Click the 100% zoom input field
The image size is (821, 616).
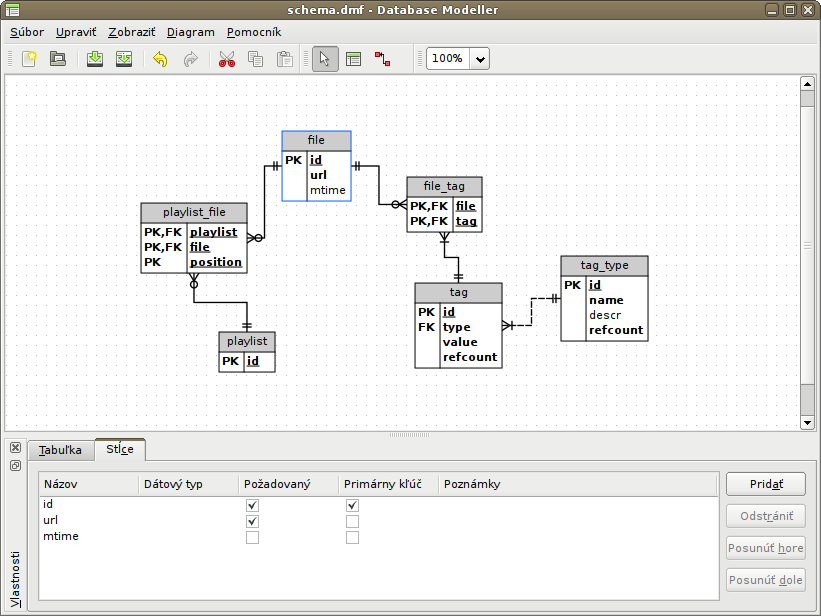point(448,59)
